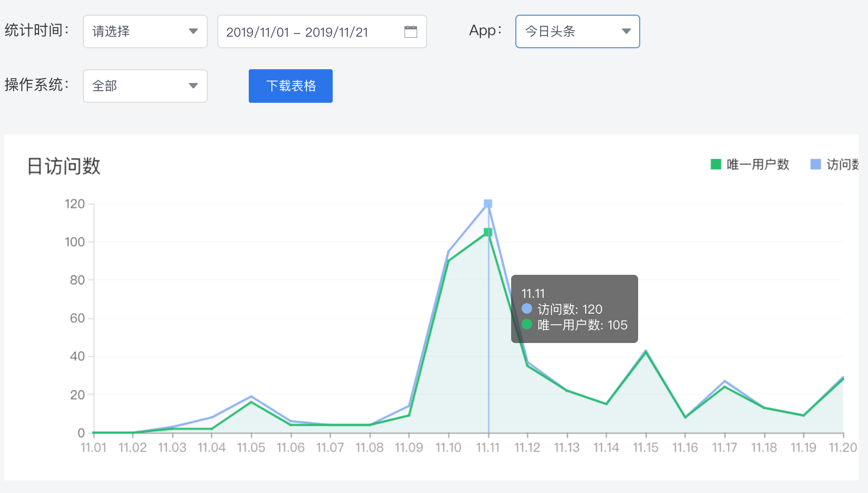The width and height of the screenshot is (868, 493).
Task: Click the 下载表格 button
Action: 291,86
